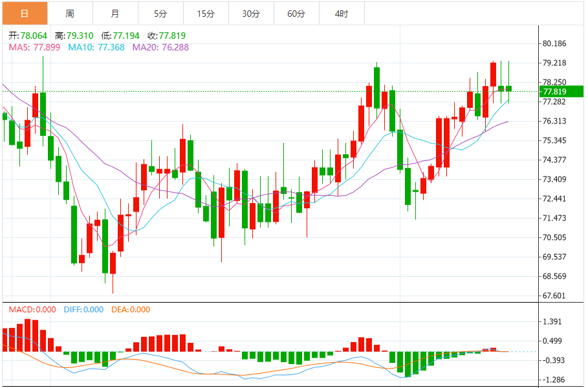Image resolution: width=588 pixels, height=388 pixels.
Task: Open the 15分 interval tab
Action: (206, 14)
